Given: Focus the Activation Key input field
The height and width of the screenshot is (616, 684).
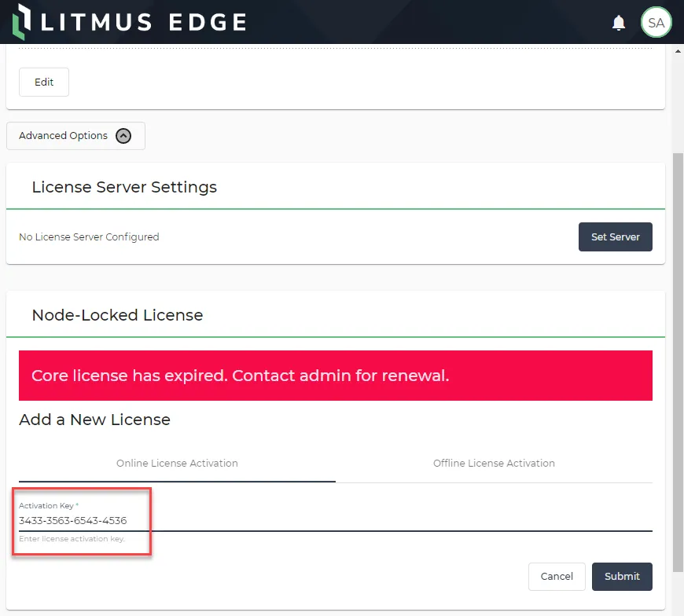Looking at the screenshot, I should [x=336, y=520].
